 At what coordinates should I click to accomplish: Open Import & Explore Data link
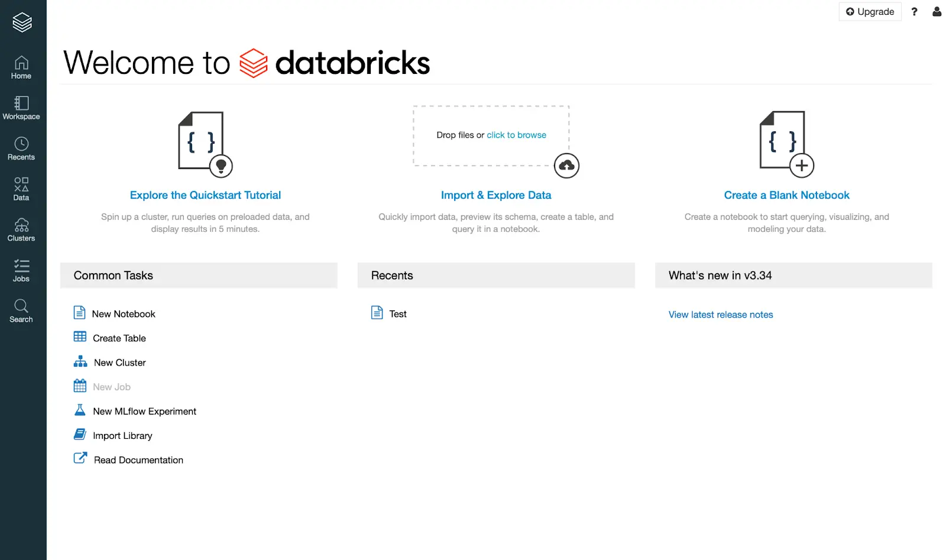point(496,195)
